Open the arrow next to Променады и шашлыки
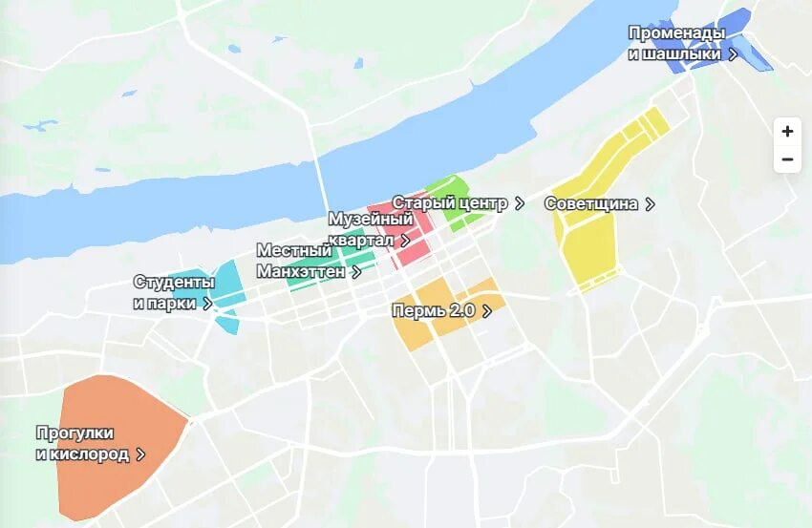812x528 pixels. click(733, 53)
